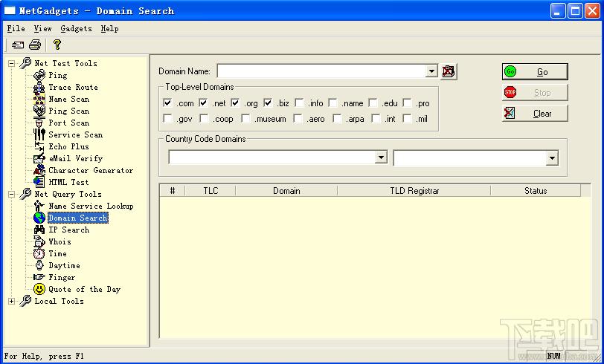
Task: Click the Echo Plus arrows icon
Action: point(39,146)
